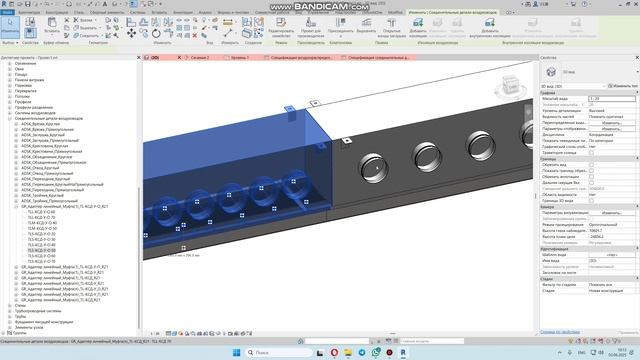
Task: Collapse Границы section in Properties
Action: coord(637,158)
